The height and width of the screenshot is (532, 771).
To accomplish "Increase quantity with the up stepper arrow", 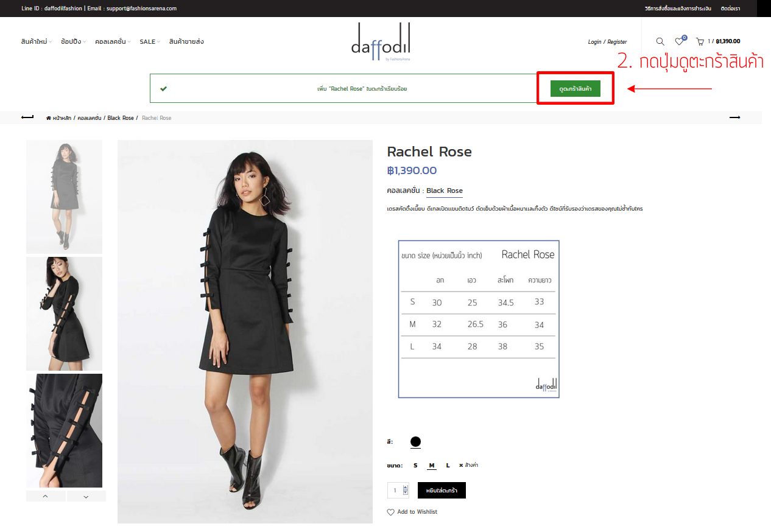I will [406, 487].
